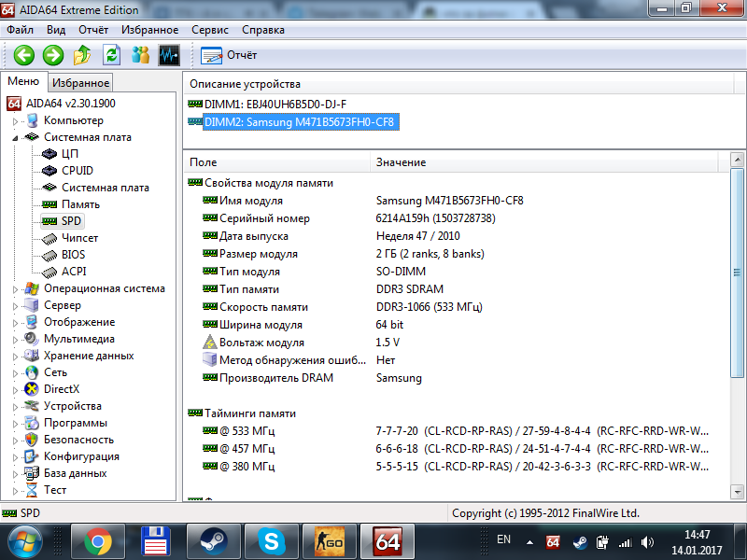
Task: Select the Системная плата child item
Action: point(106,188)
